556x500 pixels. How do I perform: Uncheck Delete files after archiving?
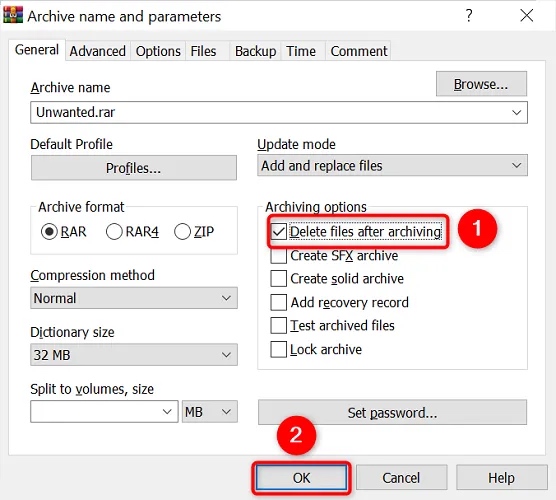[x=278, y=232]
